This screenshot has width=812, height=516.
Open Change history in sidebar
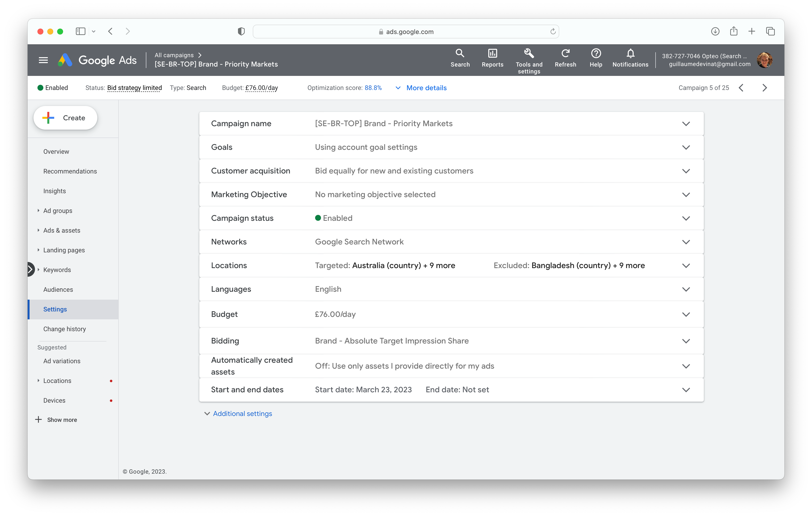pos(64,329)
